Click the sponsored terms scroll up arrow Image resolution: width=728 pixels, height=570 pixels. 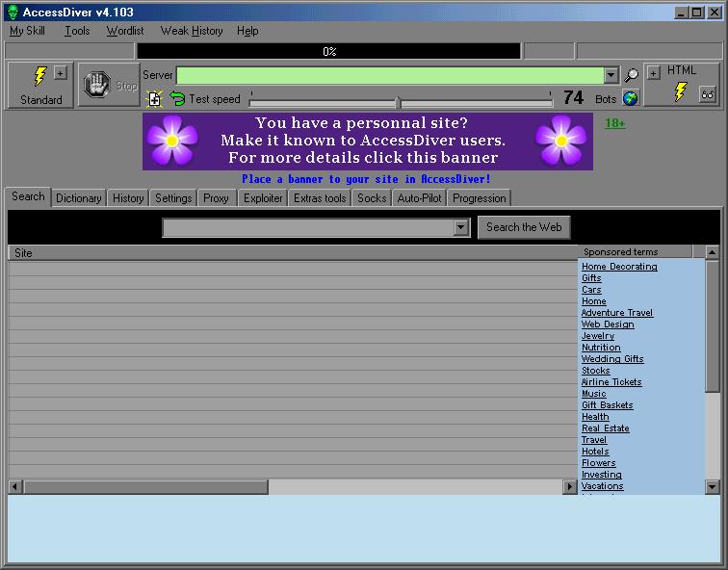[x=712, y=252]
